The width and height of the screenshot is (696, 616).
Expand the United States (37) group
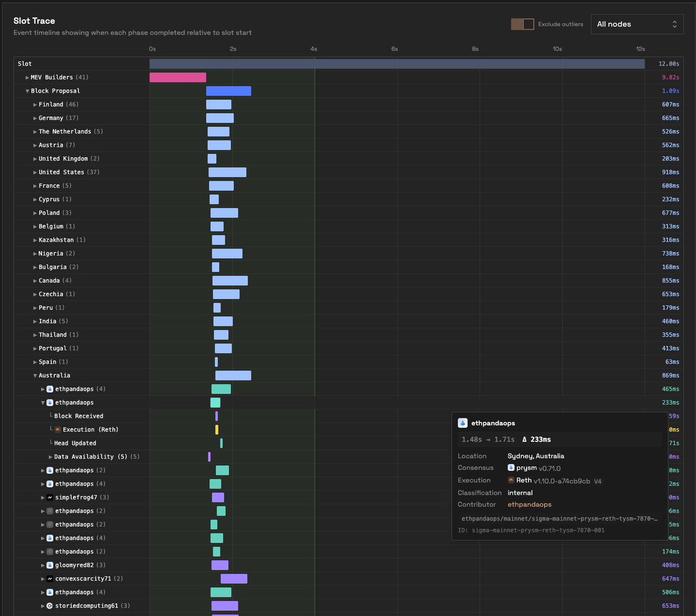coord(35,172)
